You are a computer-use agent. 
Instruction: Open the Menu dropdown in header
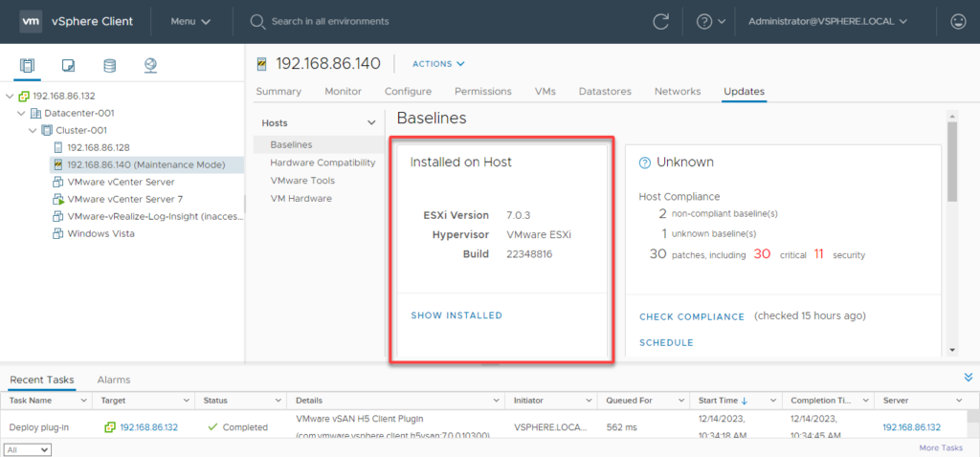pos(190,21)
